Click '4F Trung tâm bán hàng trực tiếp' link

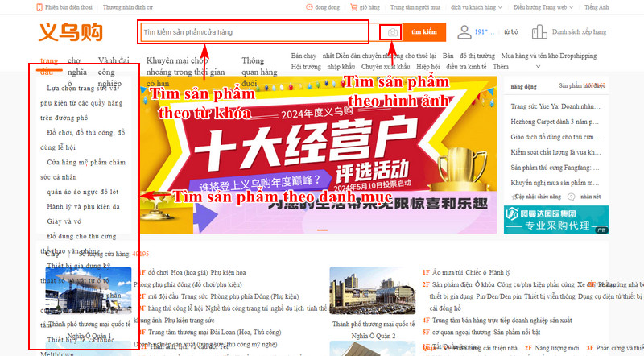point(497,320)
